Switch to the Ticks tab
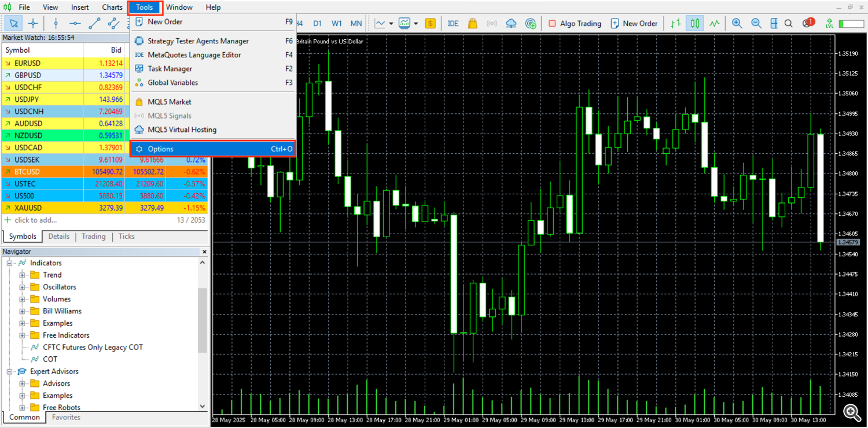 [x=126, y=237]
